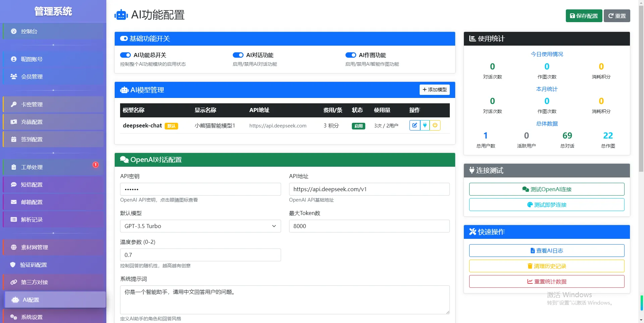Open the 默认模型 dropdown showing GPT-3.5 Turbo
The image size is (644, 323).
pyautogui.click(x=200, y=226)
